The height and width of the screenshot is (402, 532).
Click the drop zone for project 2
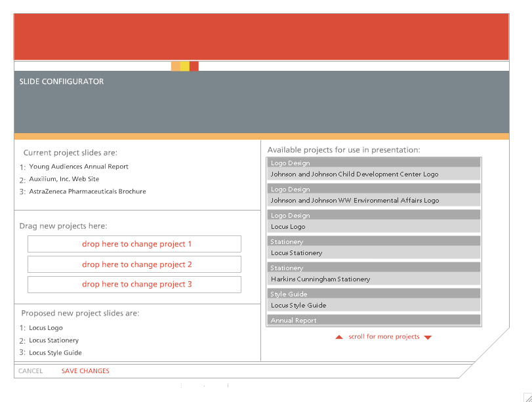point(134,264)
